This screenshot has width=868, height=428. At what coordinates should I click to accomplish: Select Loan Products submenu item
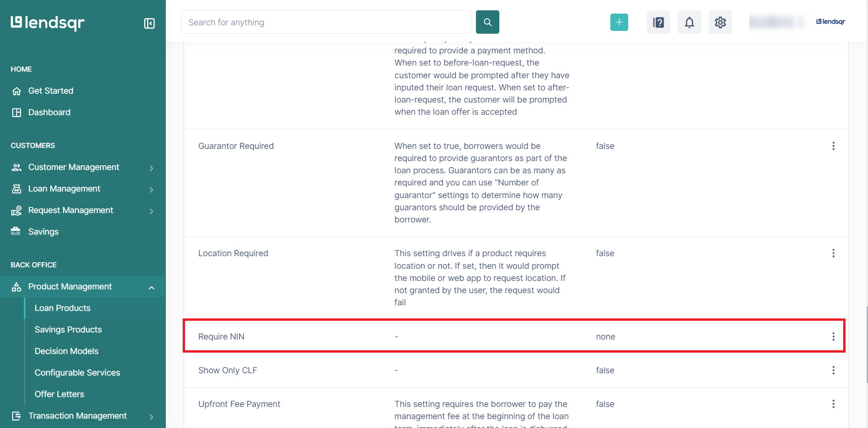(62, 308)
